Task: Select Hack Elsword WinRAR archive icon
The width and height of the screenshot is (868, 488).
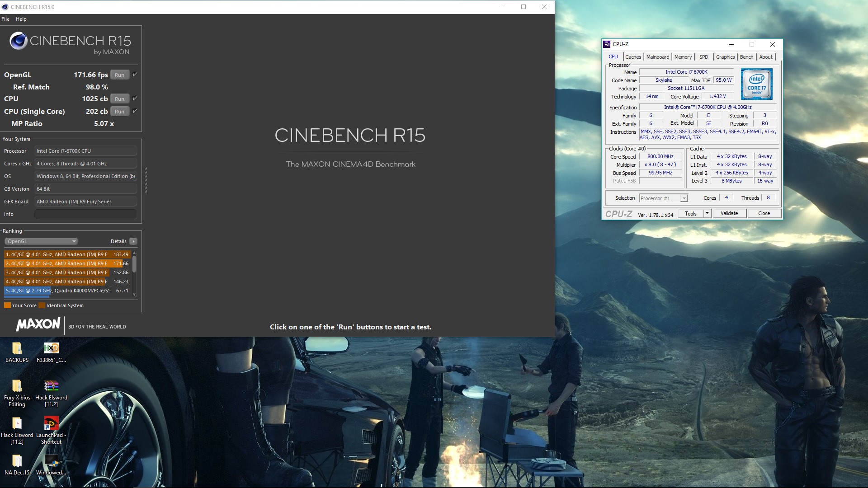Action: (51, 393)
